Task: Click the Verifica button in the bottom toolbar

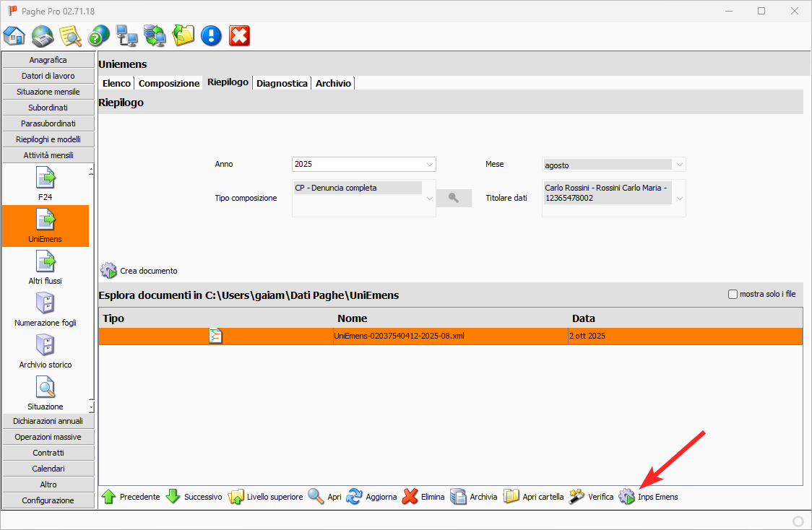Action: [x=592, y=497]
